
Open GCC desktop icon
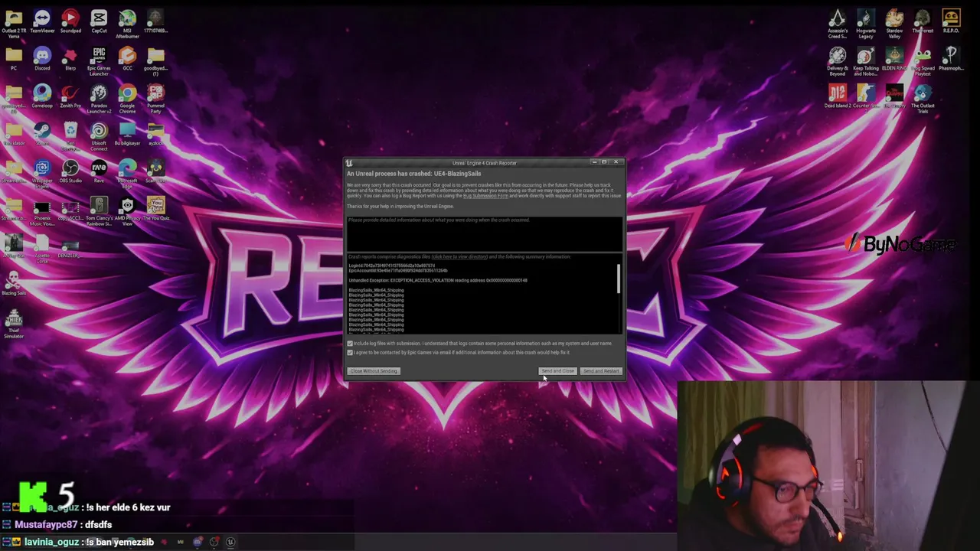(127, 59)
